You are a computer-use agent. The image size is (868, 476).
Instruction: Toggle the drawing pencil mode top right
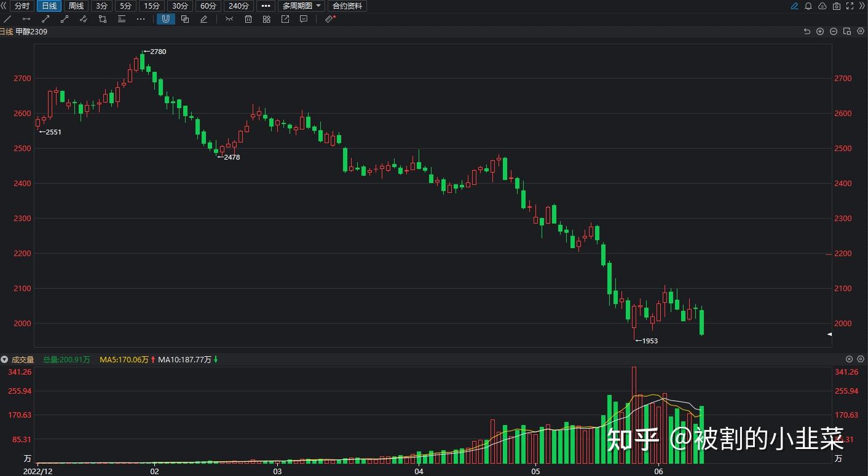(794, 6)
